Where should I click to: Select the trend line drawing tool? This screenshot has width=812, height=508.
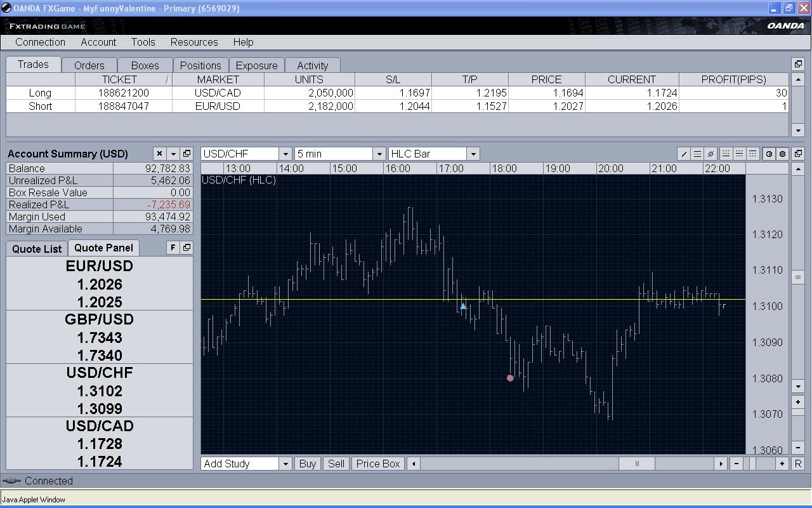(684, 154)
